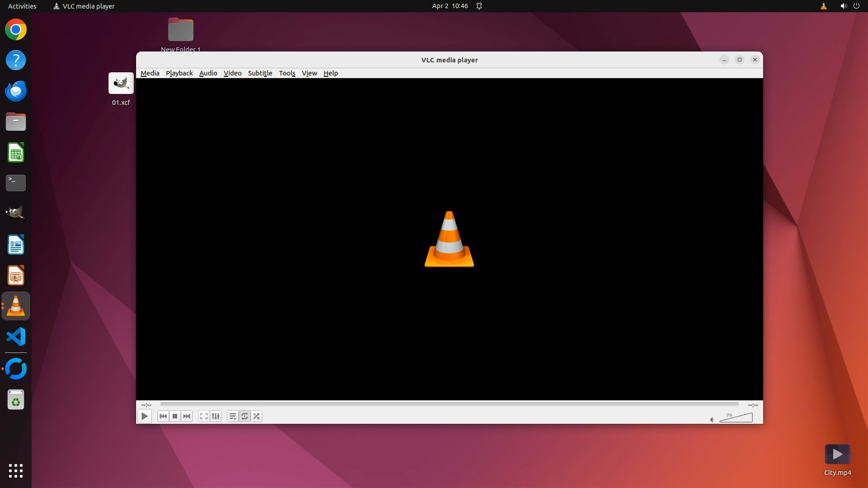Open the Tools menu
Viewport: 868px width, 488px height.
(x=287, y=73)
